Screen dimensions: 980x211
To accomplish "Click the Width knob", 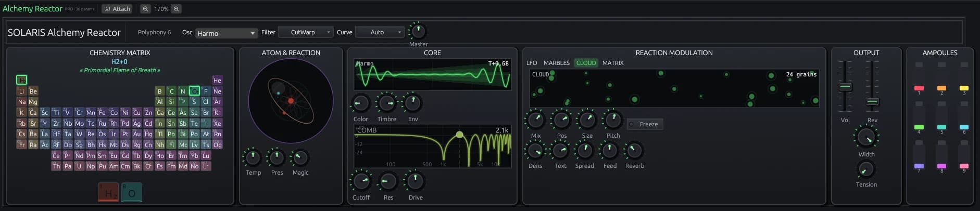I will 866,138.
